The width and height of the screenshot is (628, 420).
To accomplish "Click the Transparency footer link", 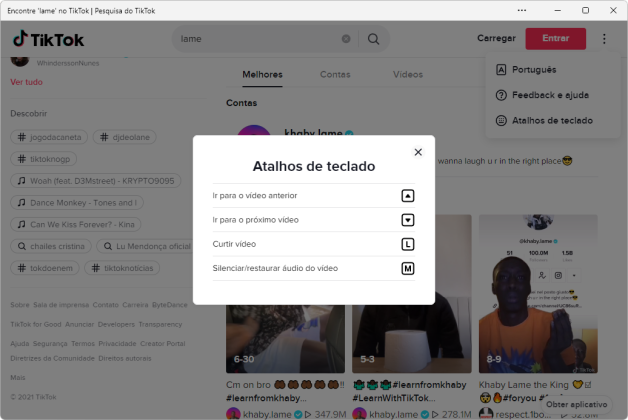I will (160, 324).
